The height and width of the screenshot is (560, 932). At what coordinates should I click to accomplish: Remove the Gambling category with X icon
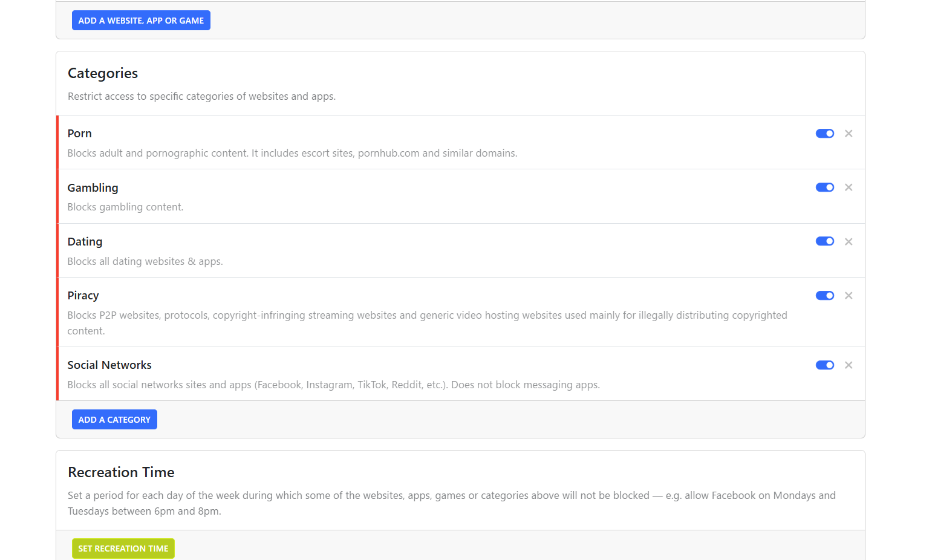(849, 187)
